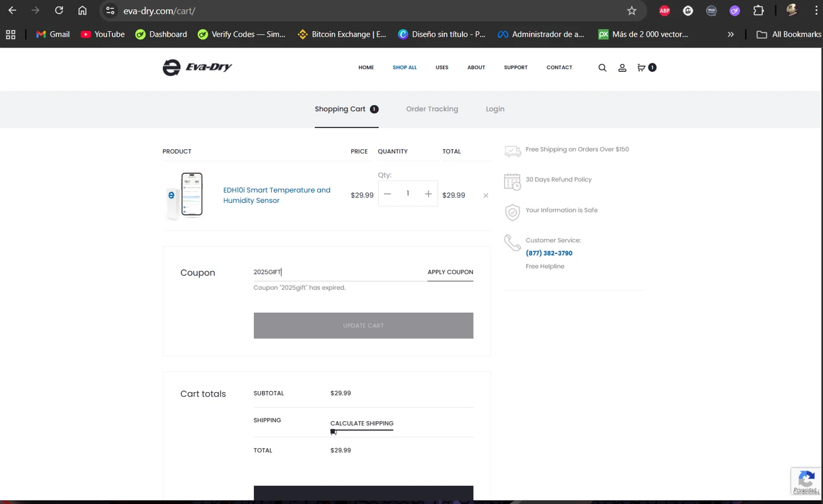Open the YouTube bookmark

[103, 34]
